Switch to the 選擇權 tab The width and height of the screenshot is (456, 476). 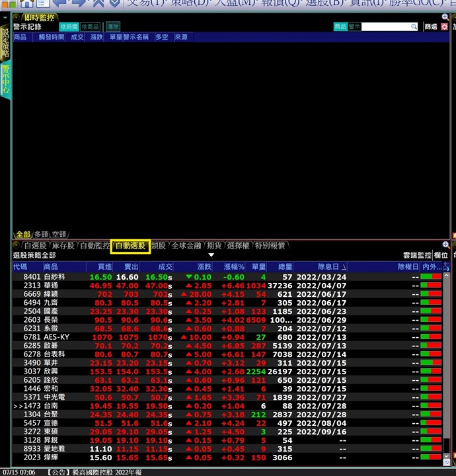238,245
